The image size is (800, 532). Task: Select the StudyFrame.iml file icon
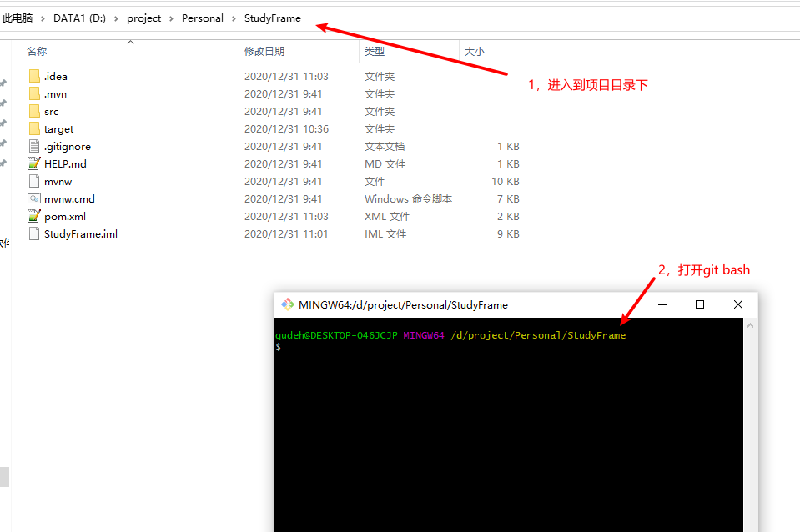34,233
